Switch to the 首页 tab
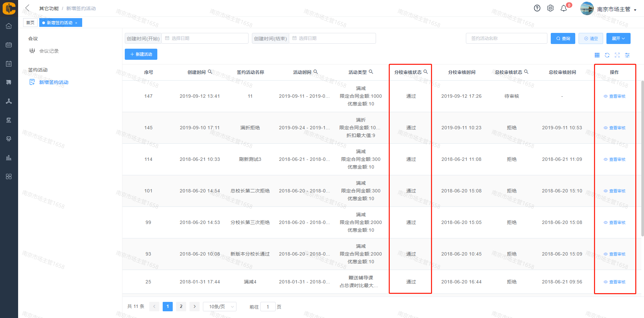644x318 pixels. click(30, 23)
